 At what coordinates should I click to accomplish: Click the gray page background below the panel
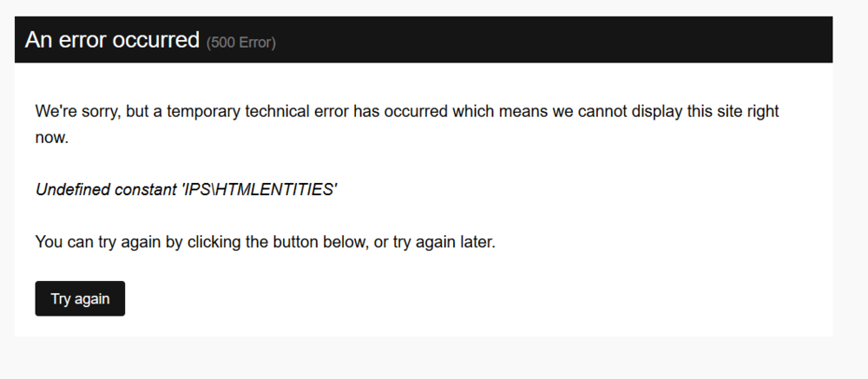[x=434, y=358]
